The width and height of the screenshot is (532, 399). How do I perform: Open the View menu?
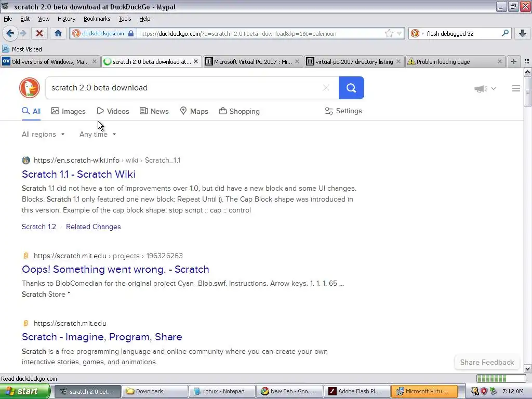click(x=44, y=19)
